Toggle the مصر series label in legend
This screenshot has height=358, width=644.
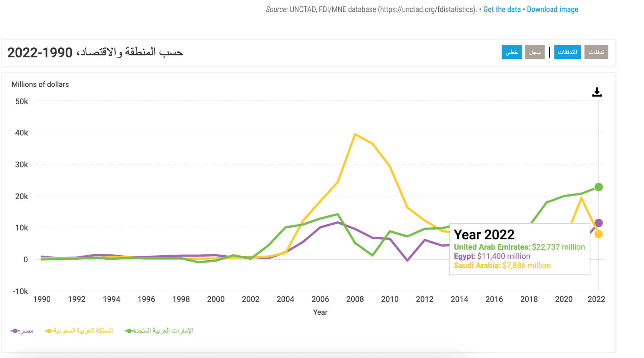tap(27, 331)
